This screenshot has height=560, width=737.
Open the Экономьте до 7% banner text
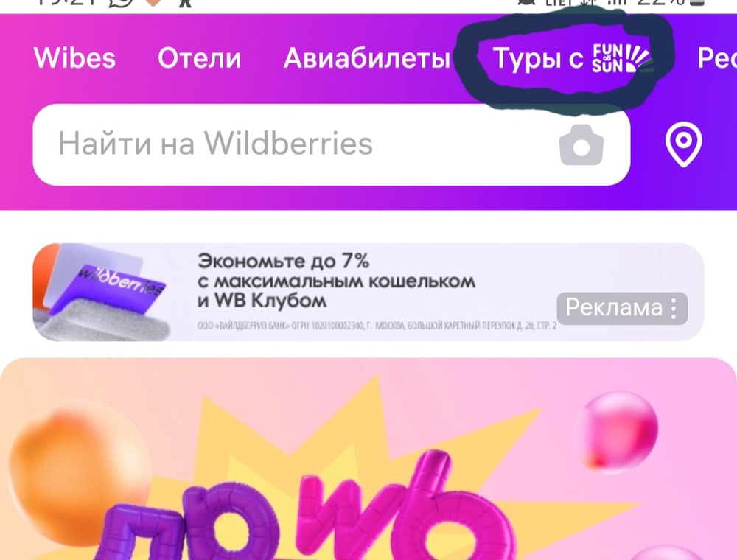pyautogui.click(x=336, y=281)
